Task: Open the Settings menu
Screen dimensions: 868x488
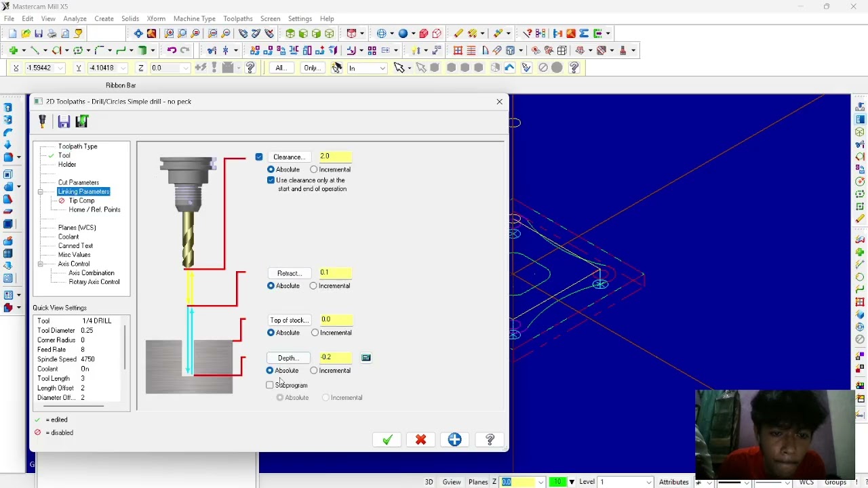Action: click(x=300, y=18)
